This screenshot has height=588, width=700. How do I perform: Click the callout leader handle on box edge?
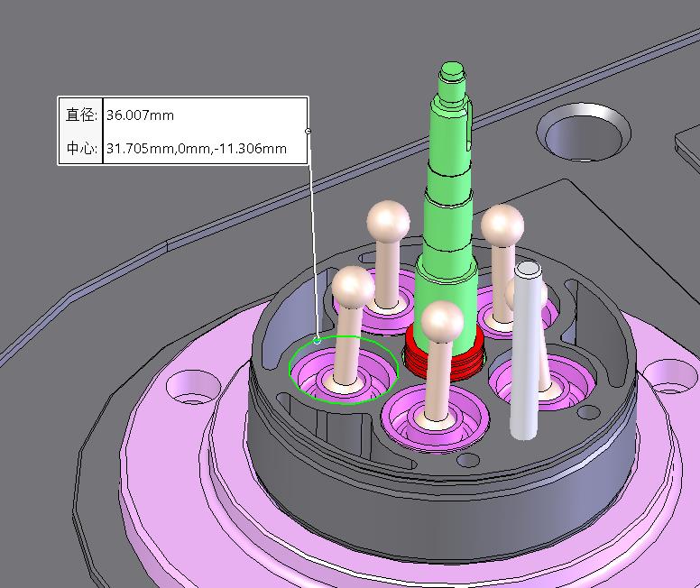point(308,131)
